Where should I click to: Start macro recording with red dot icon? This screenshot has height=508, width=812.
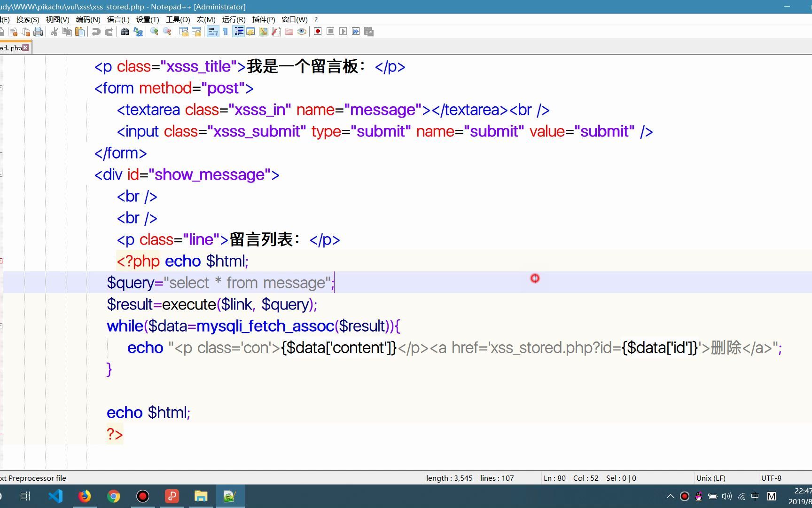click(x=318, y=32)
